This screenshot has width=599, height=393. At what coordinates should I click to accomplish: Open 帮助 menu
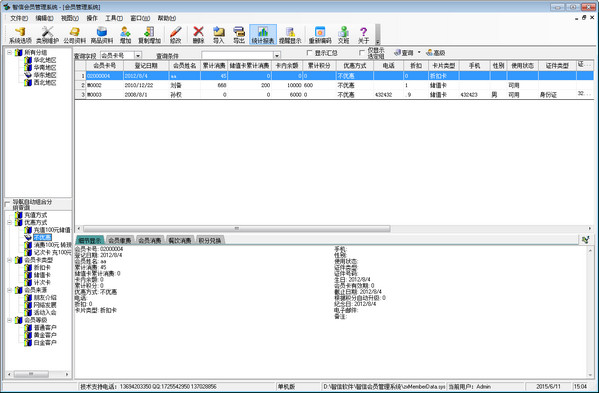[167, 18]
